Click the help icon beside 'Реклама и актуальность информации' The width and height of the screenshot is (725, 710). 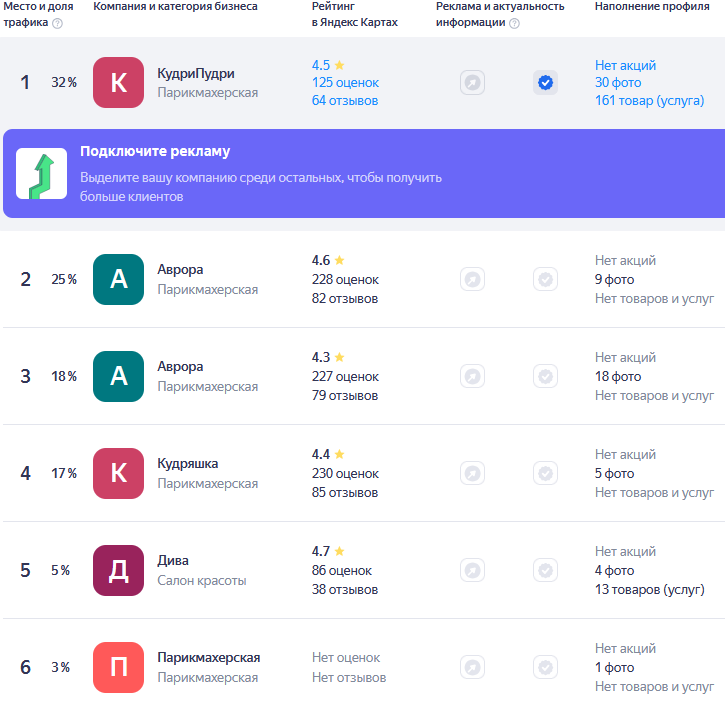pos(514,24)
